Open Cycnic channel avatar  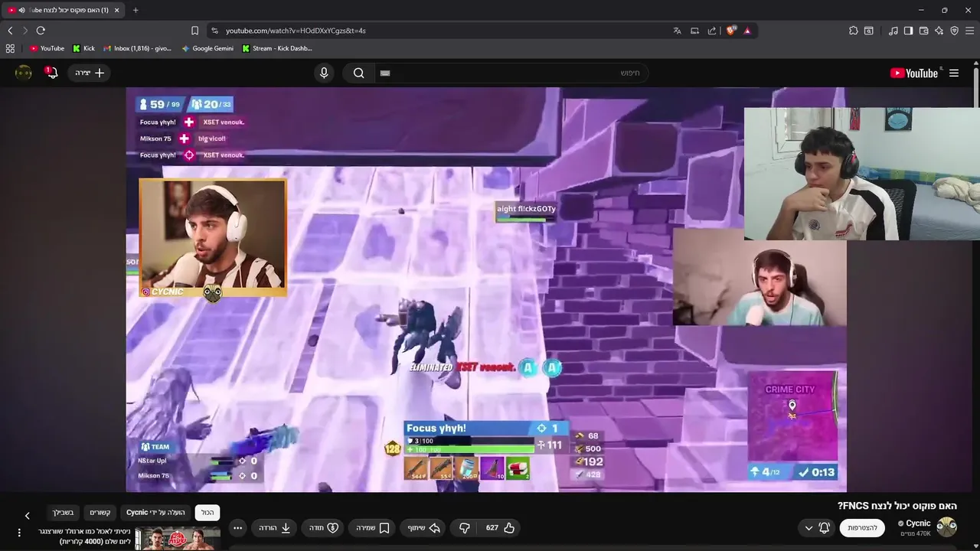pos(947,527)
